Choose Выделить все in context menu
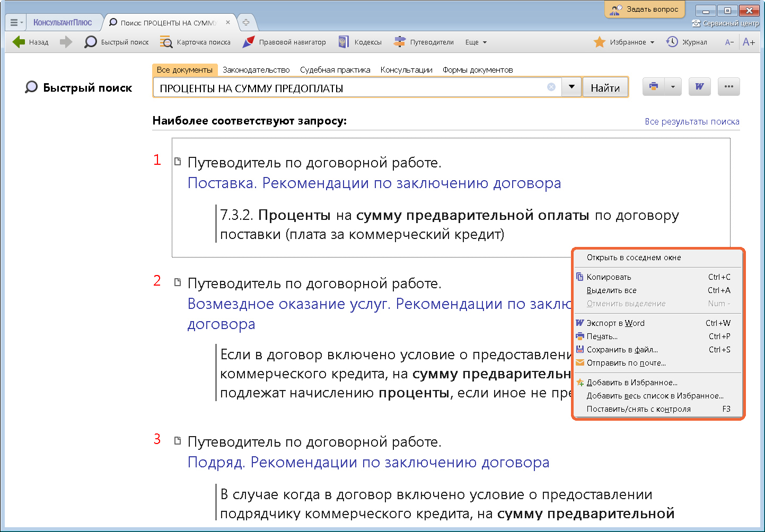765x532 pixels. 657,290
